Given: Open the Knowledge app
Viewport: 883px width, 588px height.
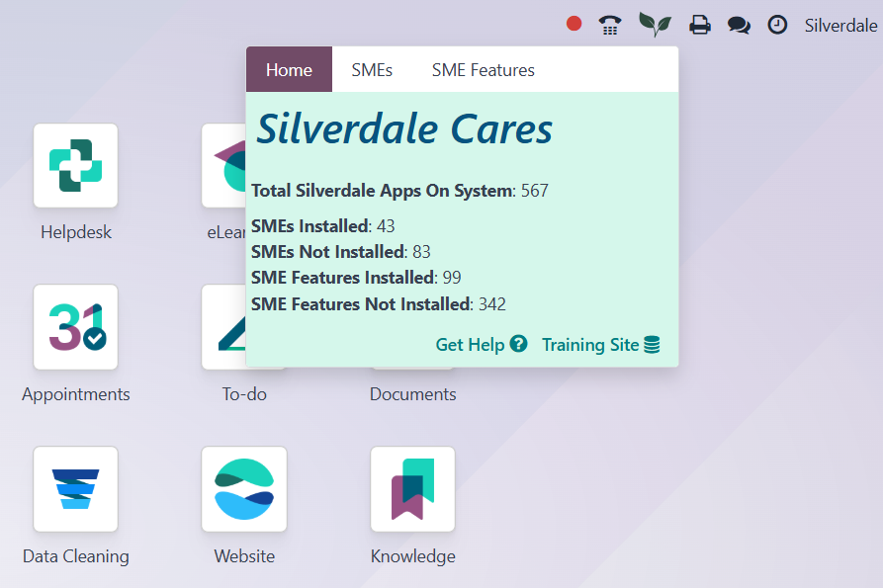Looking at the screenshot, I should point(412,488).
